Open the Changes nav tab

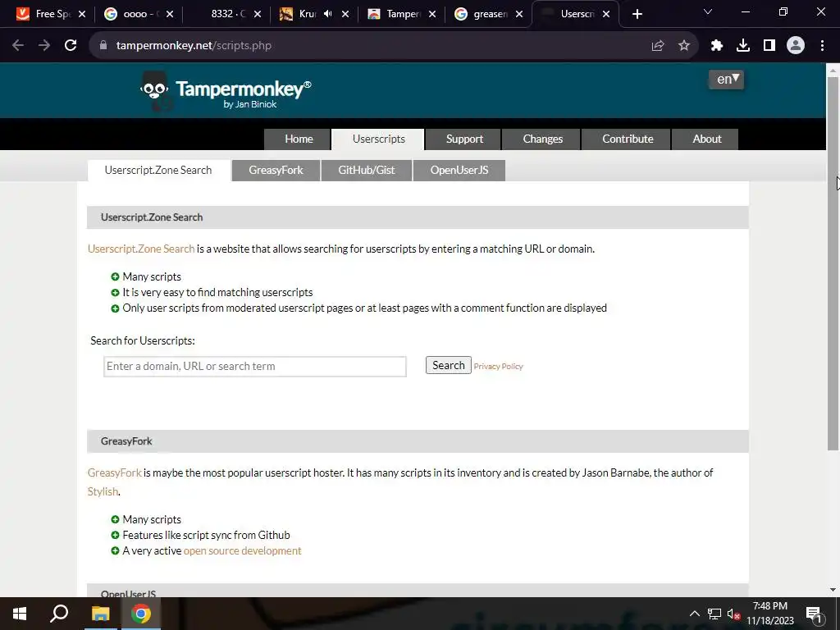[x=541, y=139]
